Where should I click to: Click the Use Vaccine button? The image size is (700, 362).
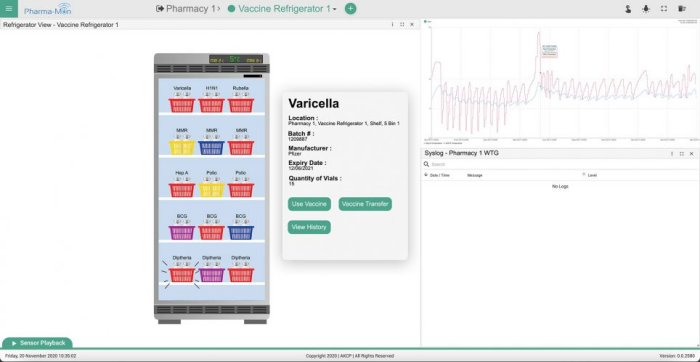pos(309,204)
